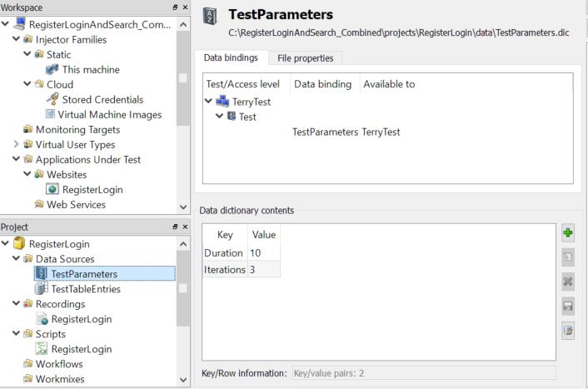Click the grey X delete entry icon

(x=568, y=282)
